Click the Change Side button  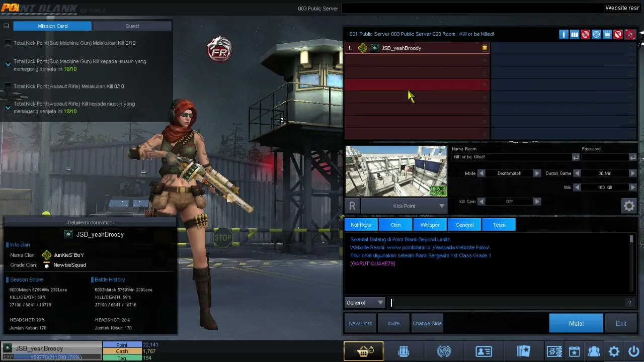(x=427, y=323)
